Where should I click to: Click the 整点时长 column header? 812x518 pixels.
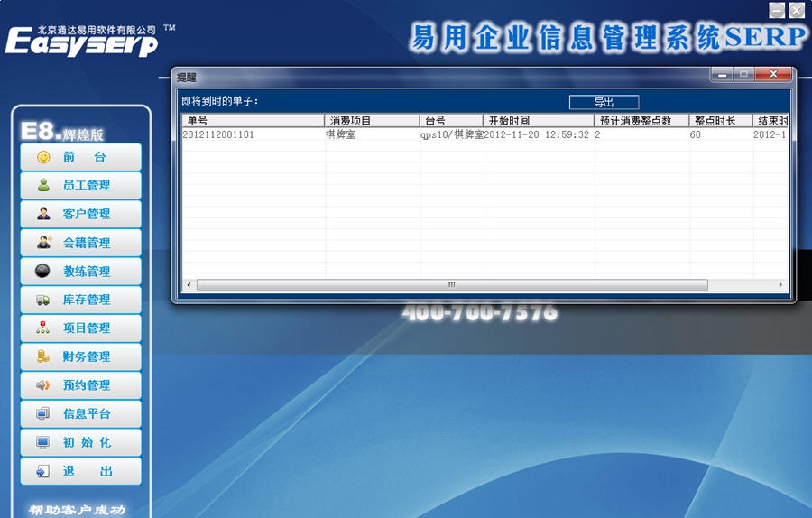coord(721,121)
